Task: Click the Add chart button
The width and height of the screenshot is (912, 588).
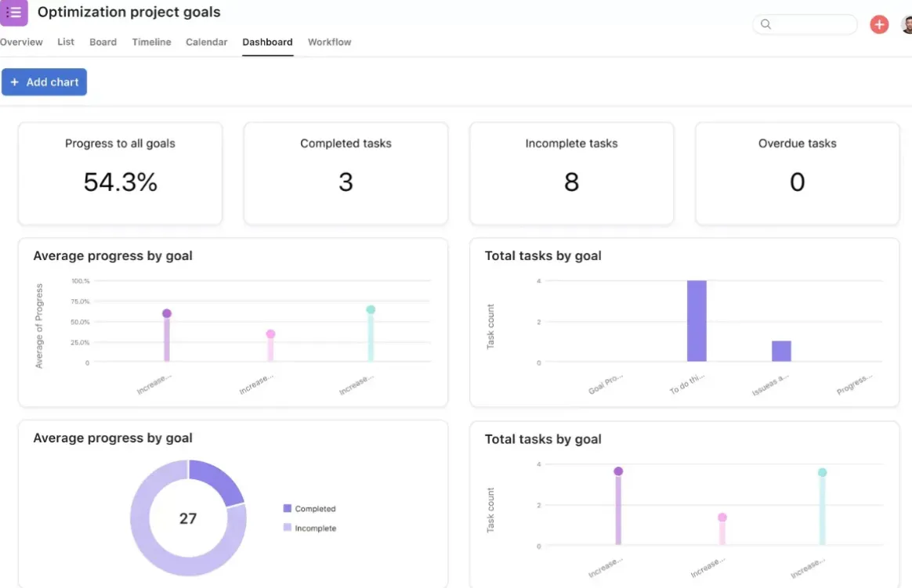Action: tap(44, 82)
